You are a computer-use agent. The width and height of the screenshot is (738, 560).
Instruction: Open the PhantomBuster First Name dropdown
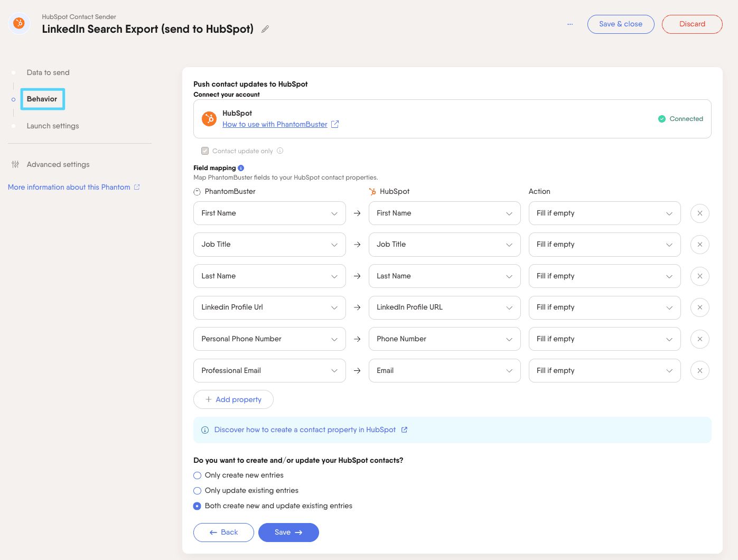point(269,213)
